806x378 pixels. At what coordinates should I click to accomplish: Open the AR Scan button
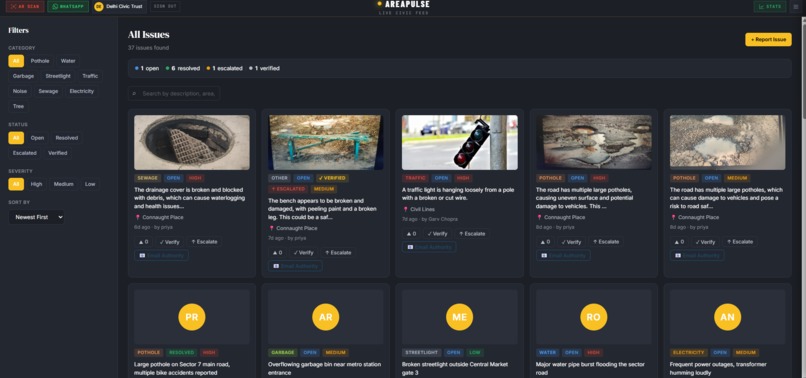click(25, 7)
